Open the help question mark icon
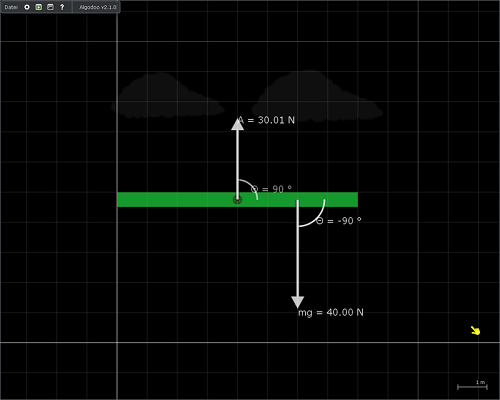 62,7
